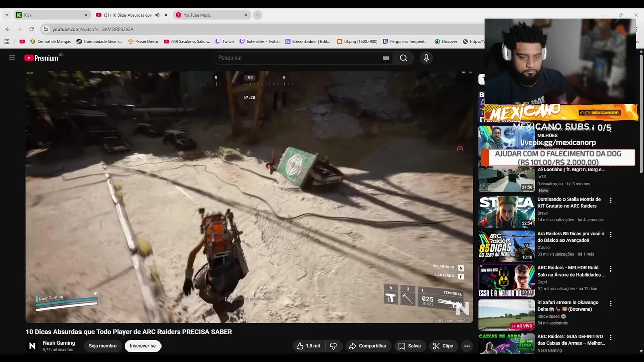Click title 'Arc Raiders 85 Dicas pra você ir'

pyautogui.click(x=571, y=237)
